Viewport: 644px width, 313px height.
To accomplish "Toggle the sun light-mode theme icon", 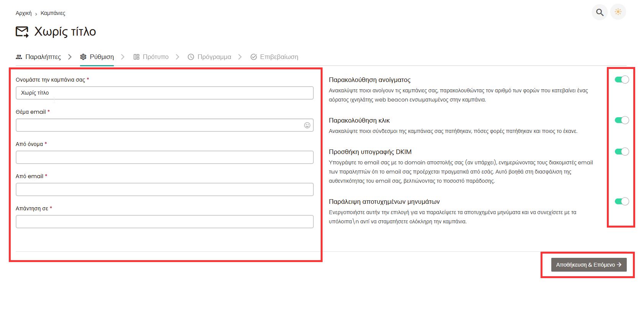I will click(618, 12).
